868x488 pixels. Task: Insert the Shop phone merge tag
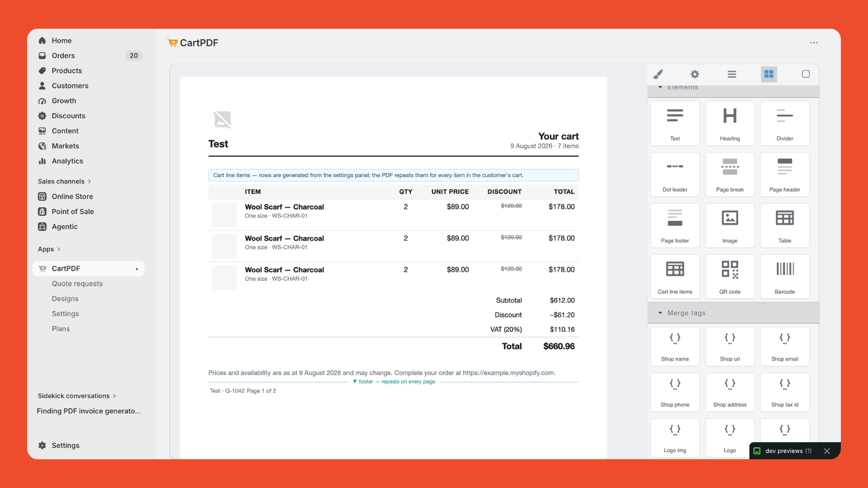[675, 392]
